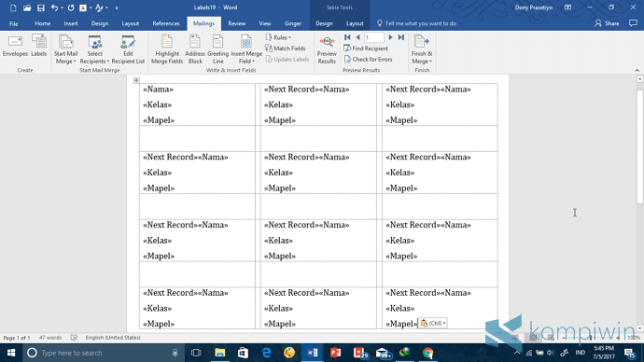Click Edit Recipient List
The height and width of the screenshot is (362, 644).
pyautogui.click(x=128, y=49)
